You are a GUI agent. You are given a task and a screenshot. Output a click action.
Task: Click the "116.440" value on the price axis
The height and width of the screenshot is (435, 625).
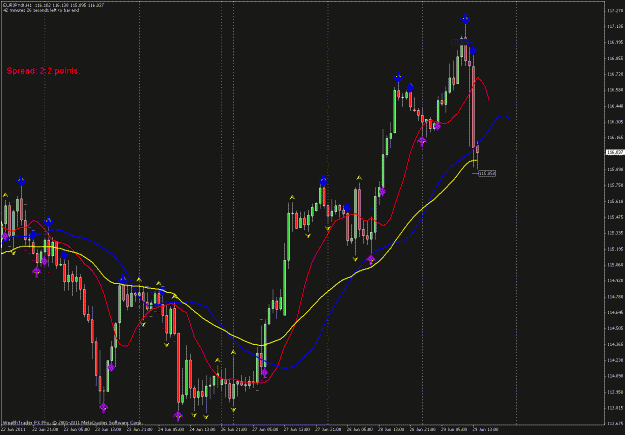click(614, 106)
